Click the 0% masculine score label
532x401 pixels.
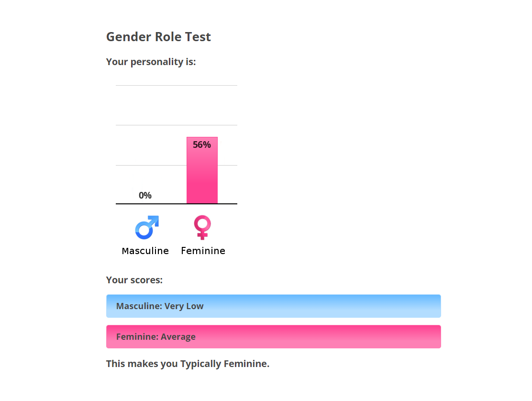point(145,195)
